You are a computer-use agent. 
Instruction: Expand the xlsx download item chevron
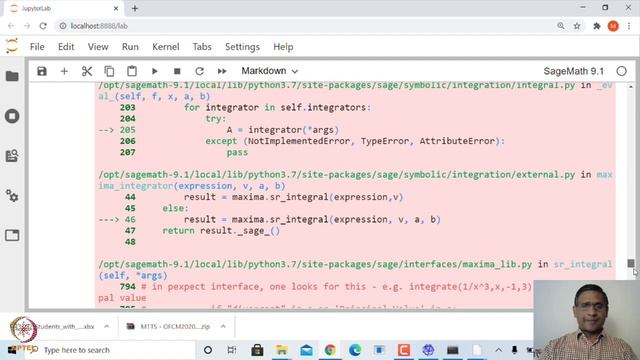[x=107, y=327]
